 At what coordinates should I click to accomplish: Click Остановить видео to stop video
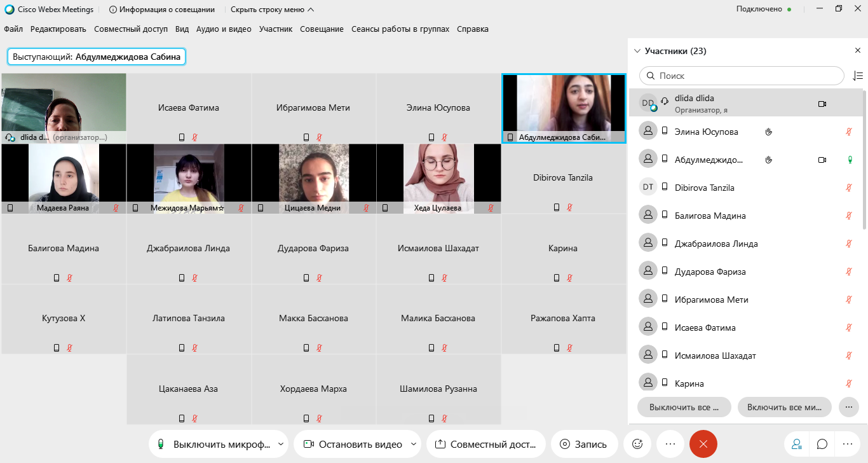point(351,445)
